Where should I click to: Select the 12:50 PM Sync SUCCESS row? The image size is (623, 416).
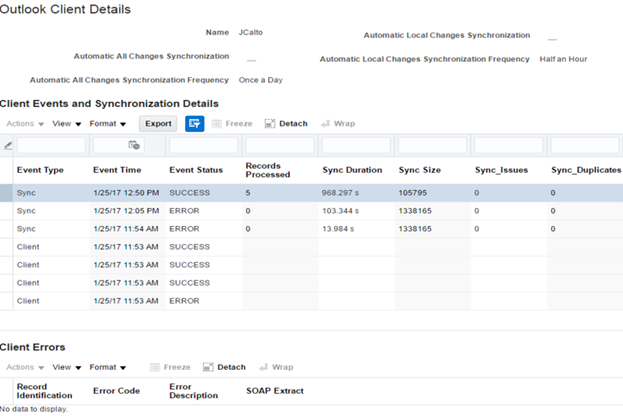click(200, 191)
